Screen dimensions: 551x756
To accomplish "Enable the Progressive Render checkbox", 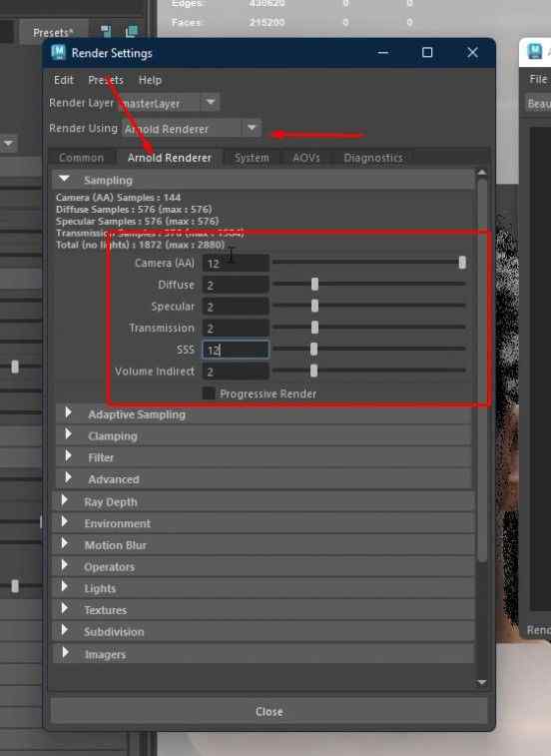I will click(209, 393).
